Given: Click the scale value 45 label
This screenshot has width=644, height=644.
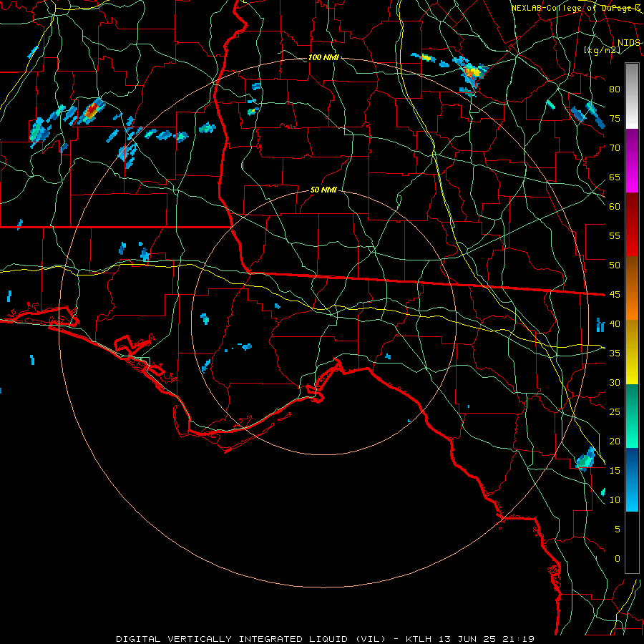Looking at the screenshot, I should point(615,295).
